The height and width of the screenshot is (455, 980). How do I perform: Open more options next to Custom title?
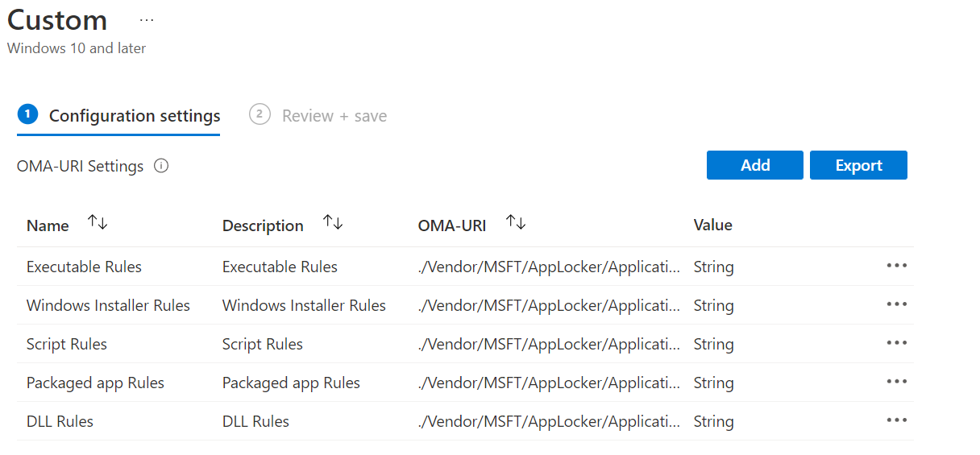pos(146,19)
